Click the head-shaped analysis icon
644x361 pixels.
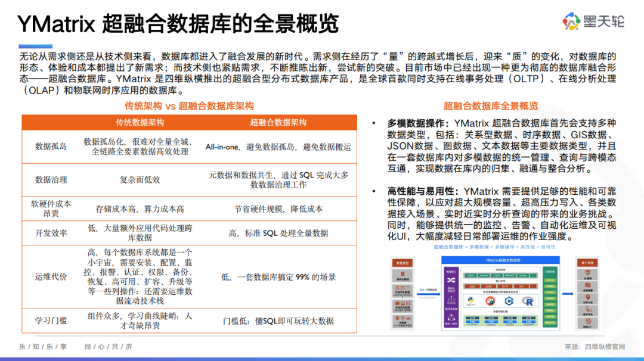click(588, 297)
